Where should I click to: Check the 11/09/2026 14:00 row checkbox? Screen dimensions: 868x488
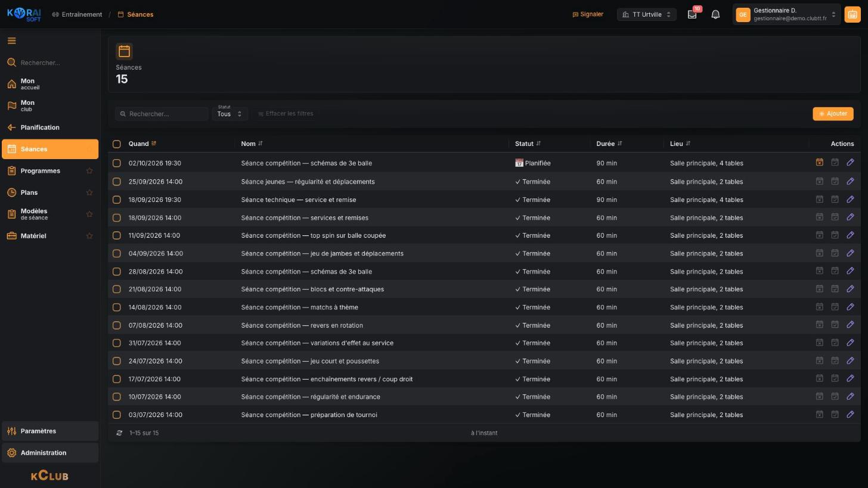click(x=117, y=235)
